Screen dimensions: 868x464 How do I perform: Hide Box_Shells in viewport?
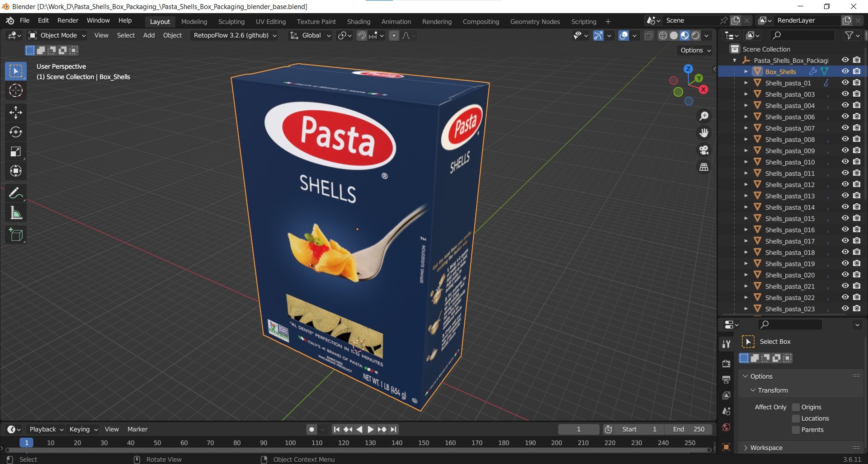845,71
